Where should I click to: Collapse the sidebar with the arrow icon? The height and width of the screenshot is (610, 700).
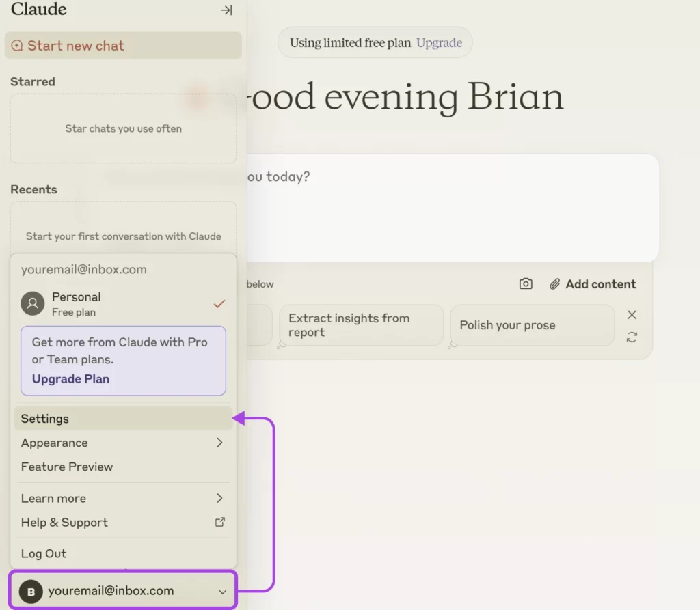[x=226, y=10]
